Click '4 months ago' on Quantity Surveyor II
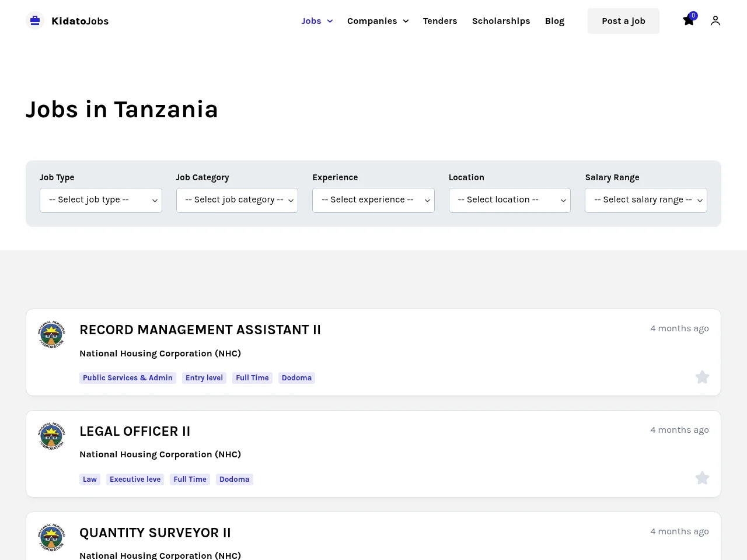 coord(680,531)
